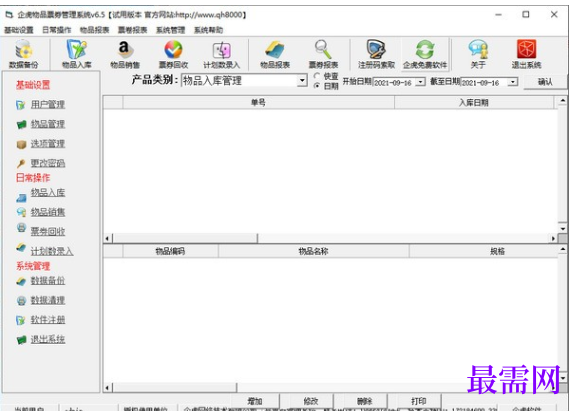Click the 退出系统 toolbar icon
This screenshot has height=411, width=579.
click(526, 54)
